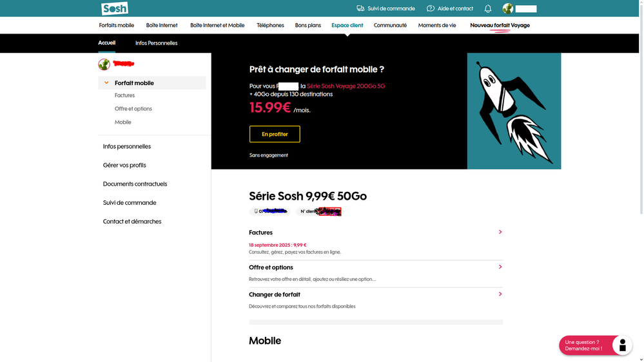Open Factures in the sidebar
The width and height of the screenshot is (644, 362).
coord(124,95)
